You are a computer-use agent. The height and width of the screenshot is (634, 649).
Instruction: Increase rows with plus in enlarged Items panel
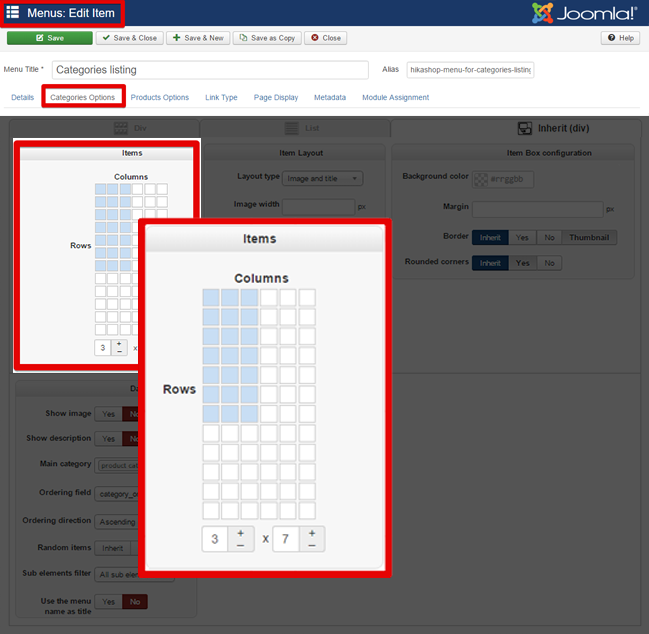pyautogui.click(x=312, y=533)
